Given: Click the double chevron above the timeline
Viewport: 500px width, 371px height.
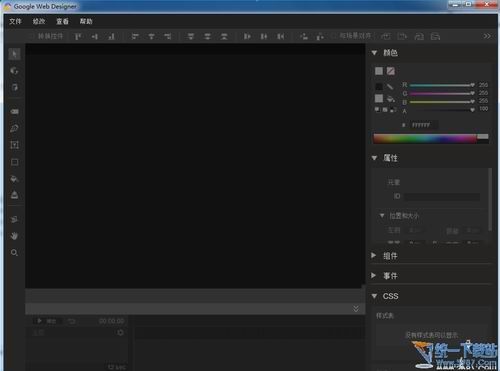Looking at the screenshot, I should click(x=356, y=308).
